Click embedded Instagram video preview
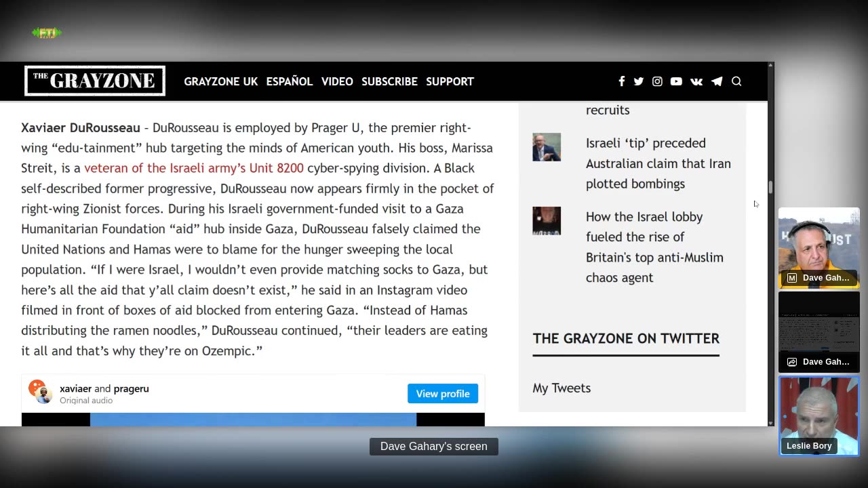This screenshot has height=488, width=868. pyautogui.click(x=253, y=420)
